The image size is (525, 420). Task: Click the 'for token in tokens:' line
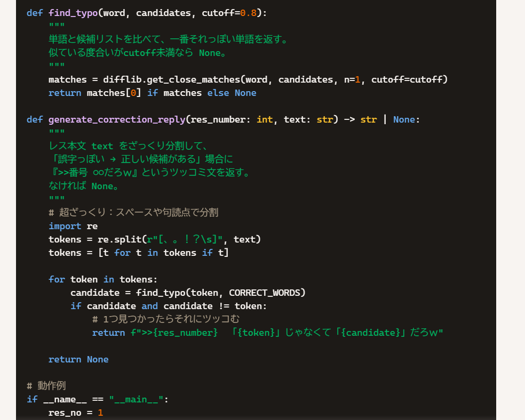pyautogui.click(x=103, y=279)
